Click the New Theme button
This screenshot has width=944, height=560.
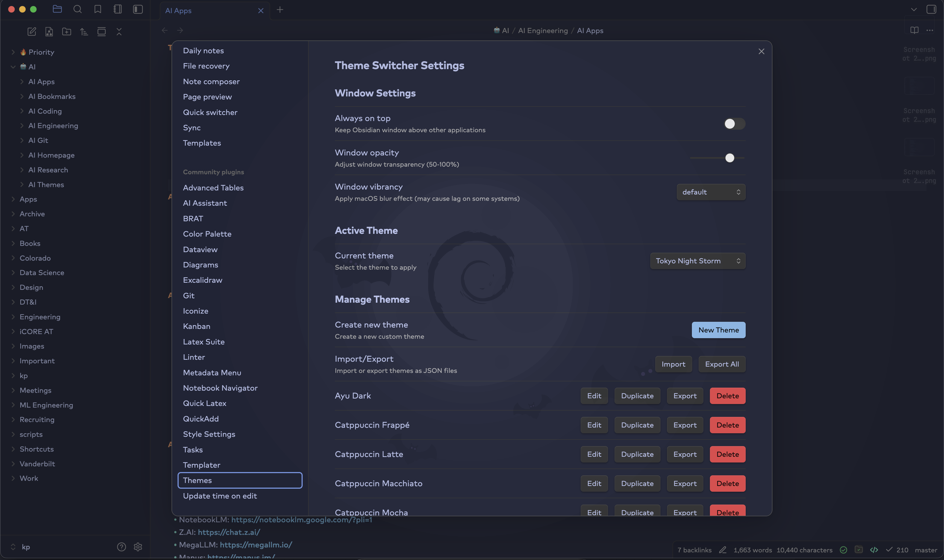click(718, 330)
